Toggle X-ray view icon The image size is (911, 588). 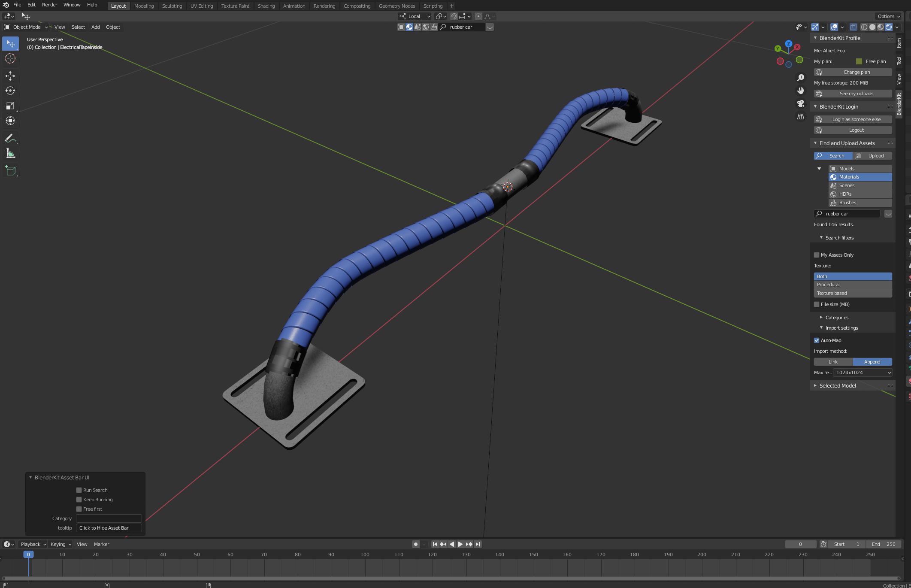click(853, 27)
